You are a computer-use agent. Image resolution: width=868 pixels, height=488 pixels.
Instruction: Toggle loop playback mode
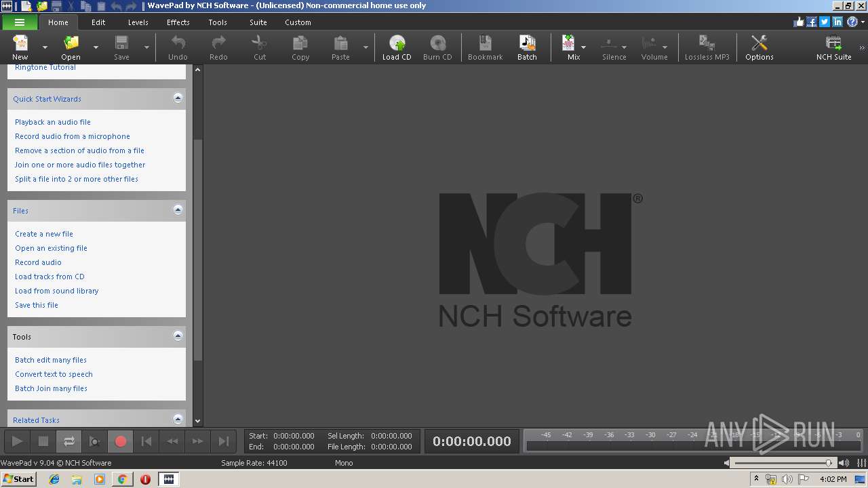pyautogui.click(x=68, y=441)
